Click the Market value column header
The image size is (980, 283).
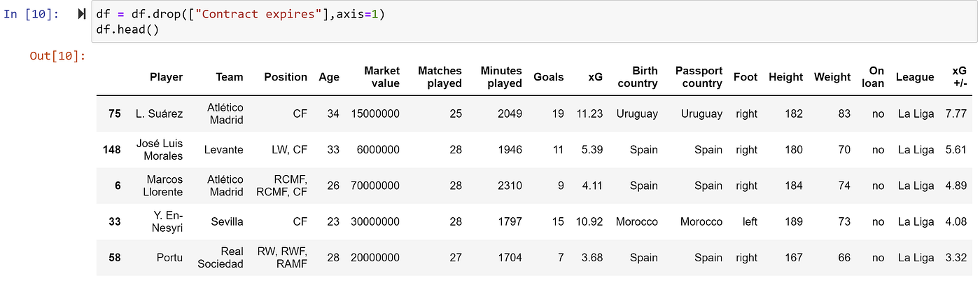coord(381,77)
